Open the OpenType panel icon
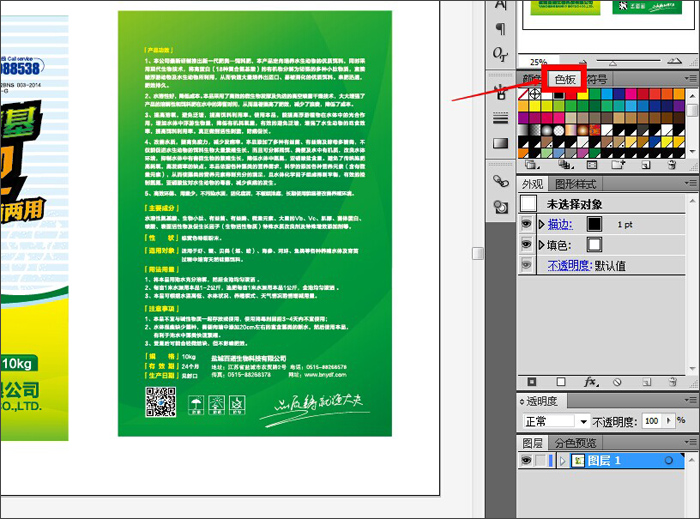The image size is (700, 519). [500, 54]
